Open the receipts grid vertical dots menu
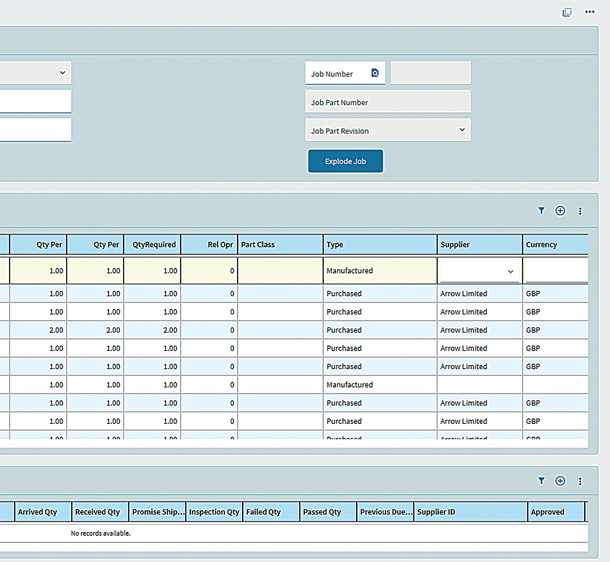 click(x=580, y=481)
